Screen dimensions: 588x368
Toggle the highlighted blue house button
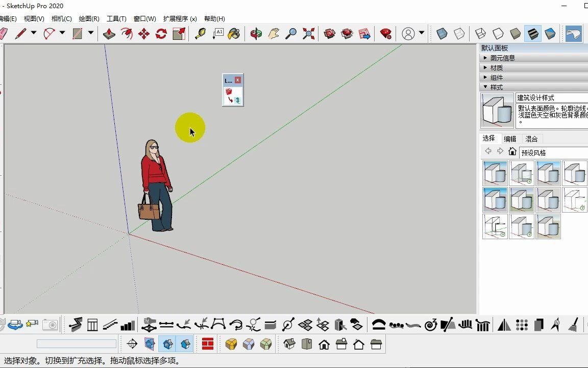(167, 343)
